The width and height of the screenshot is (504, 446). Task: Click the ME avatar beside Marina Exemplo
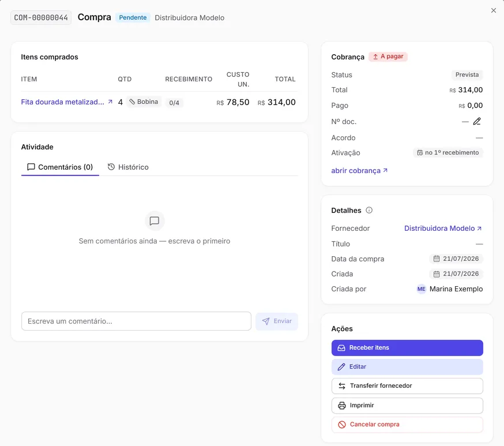click(422, 289)
